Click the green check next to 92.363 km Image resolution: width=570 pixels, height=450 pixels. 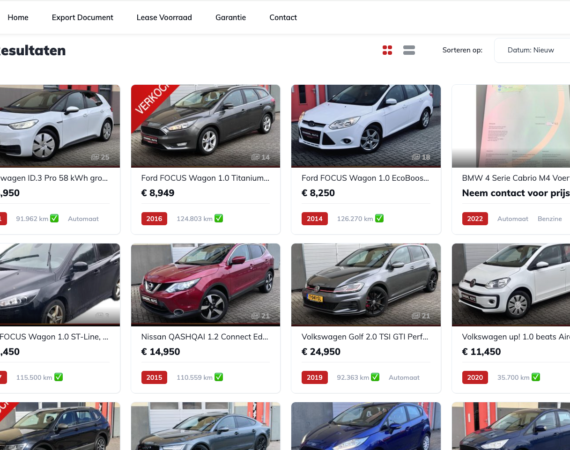point(375,377)
